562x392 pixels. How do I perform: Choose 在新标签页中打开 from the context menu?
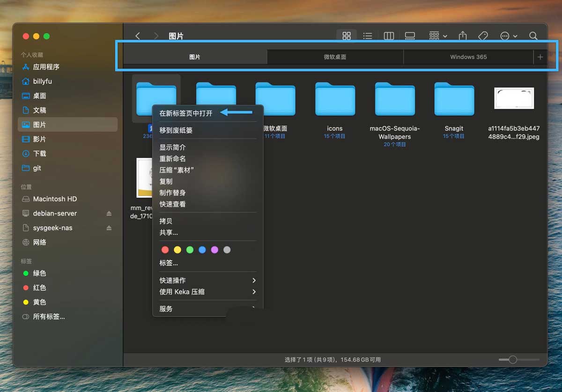186,113
